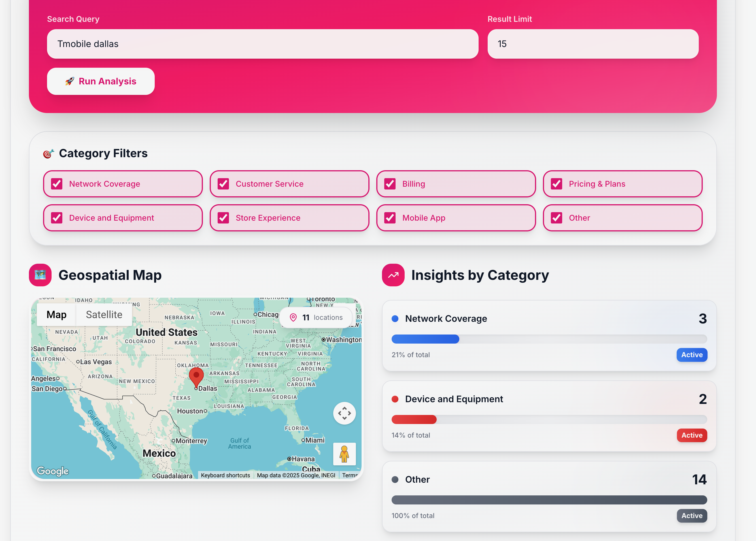Viewport: 756px width, 541px height.
Task: Switch map to Satellite view
Action: tap(104, 314)
